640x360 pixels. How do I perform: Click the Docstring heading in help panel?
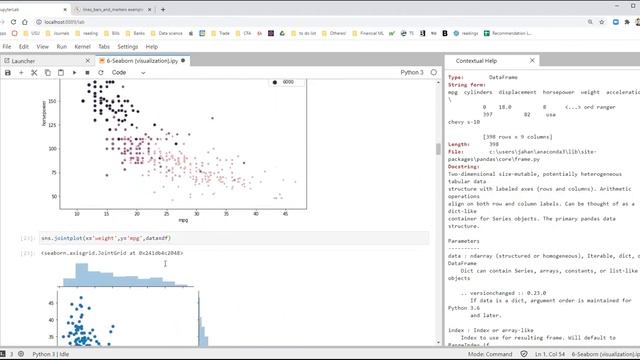coord(464,167)
